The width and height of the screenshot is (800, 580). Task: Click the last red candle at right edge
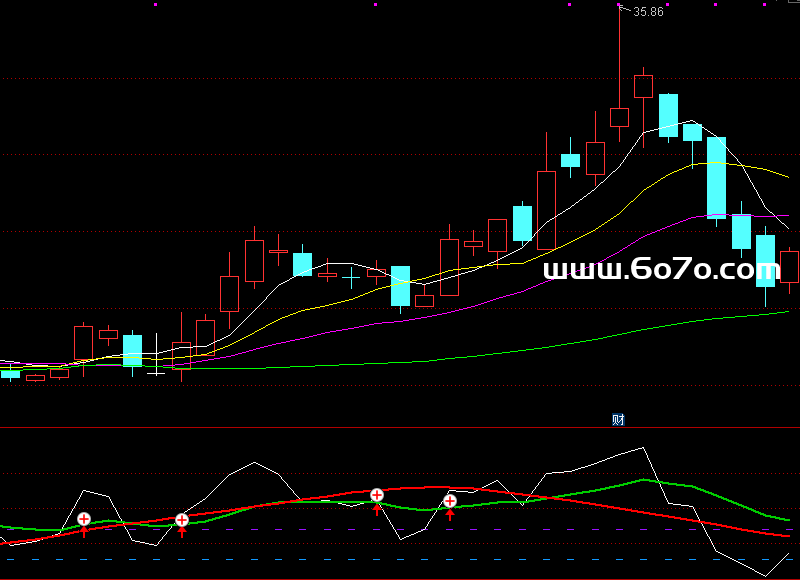789,267
